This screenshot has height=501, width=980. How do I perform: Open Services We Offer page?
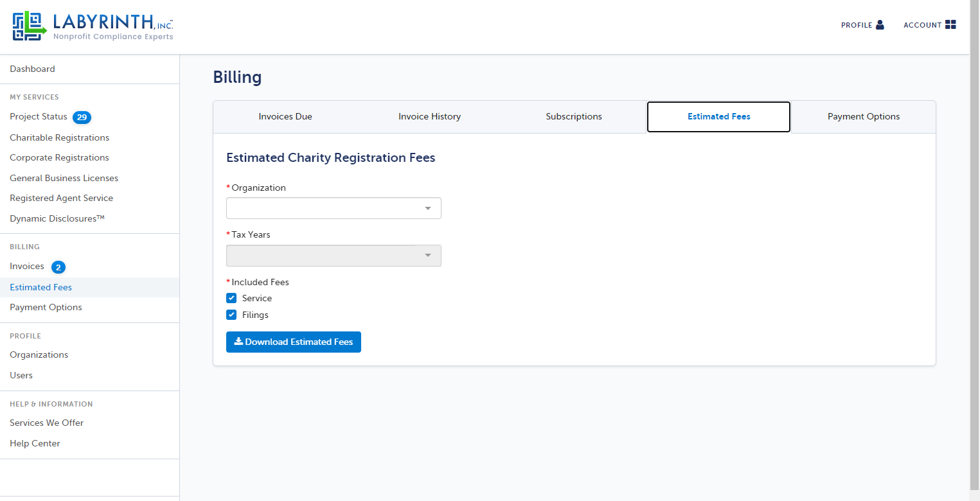tap(46, 423)
